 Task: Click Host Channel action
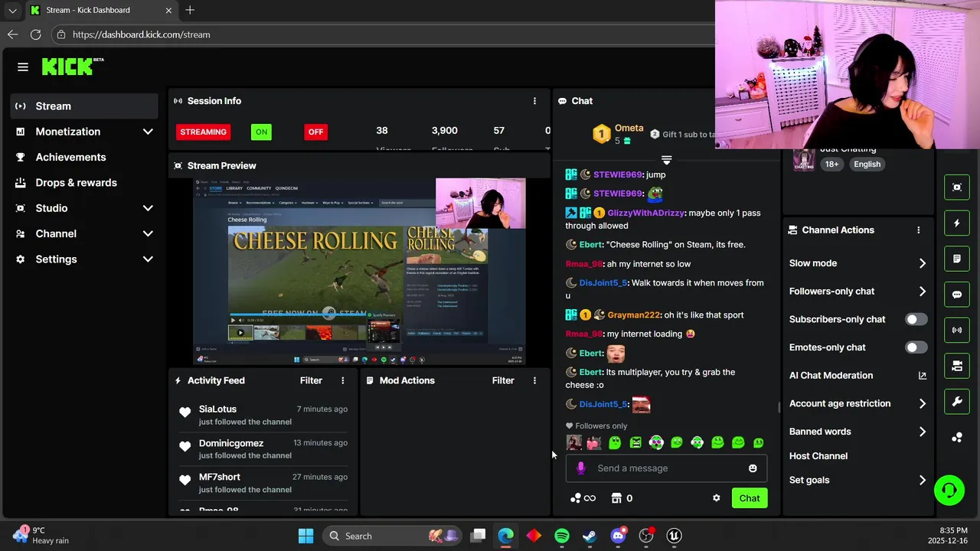point(818,456)
